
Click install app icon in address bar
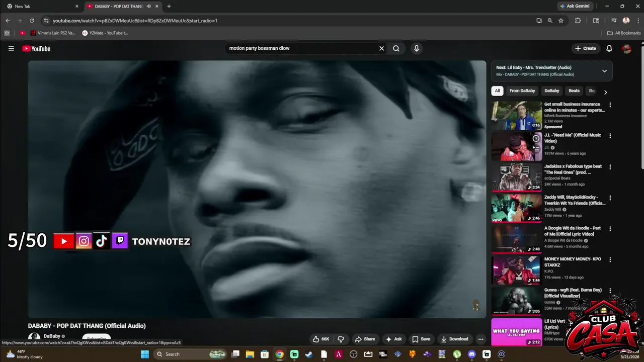(x=539, y=21)
